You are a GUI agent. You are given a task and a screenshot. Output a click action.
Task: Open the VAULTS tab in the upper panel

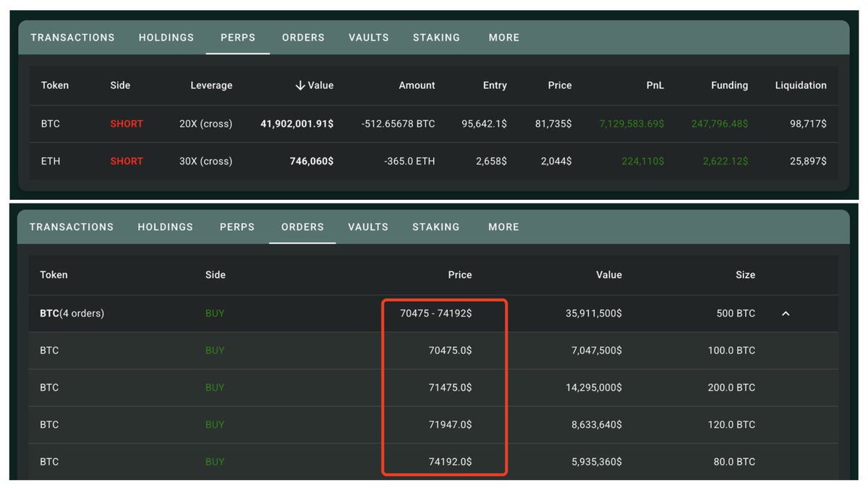pyautogui.click(x=369, y=38)
